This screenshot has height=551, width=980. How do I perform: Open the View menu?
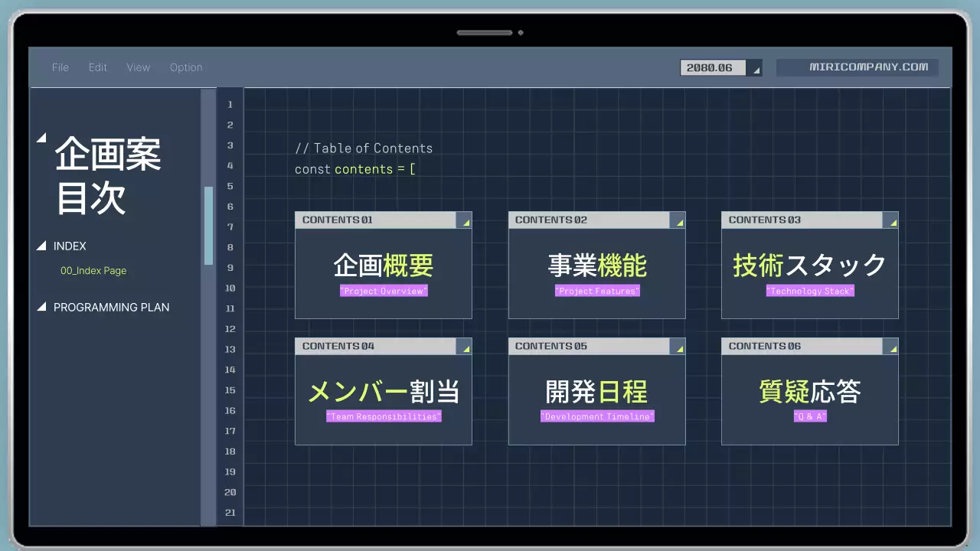coord(139,67)
